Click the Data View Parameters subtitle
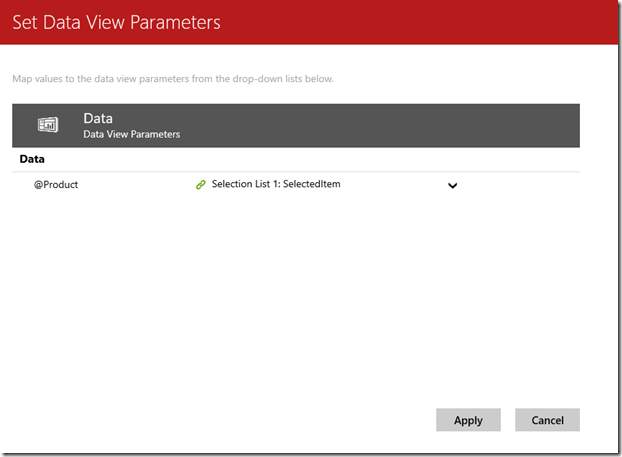The height and width of the screenshot is (457, 622). [x=131, y=134]
